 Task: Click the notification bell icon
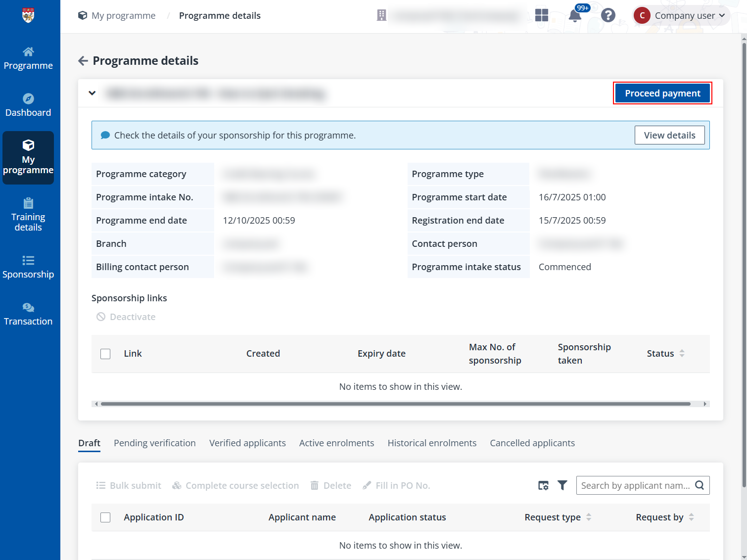(575, 16)
